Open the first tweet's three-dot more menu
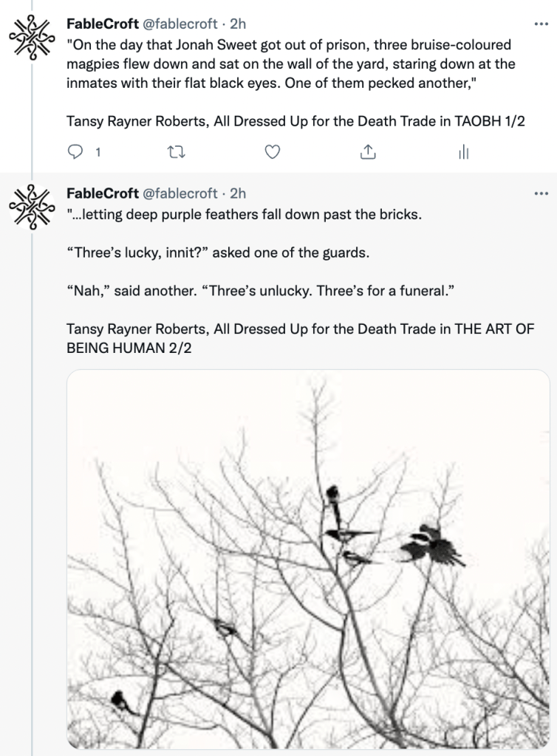557x756 pixels. point(541,23)
